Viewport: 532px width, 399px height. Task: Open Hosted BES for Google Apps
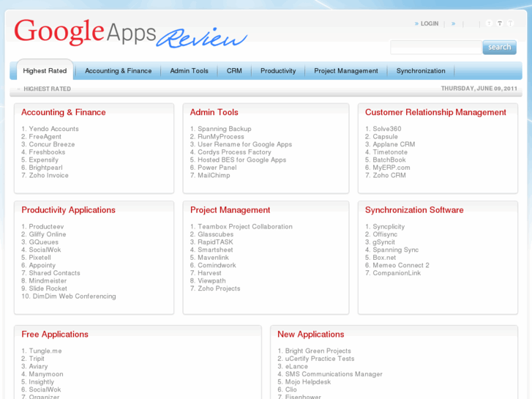coord(242,160)
